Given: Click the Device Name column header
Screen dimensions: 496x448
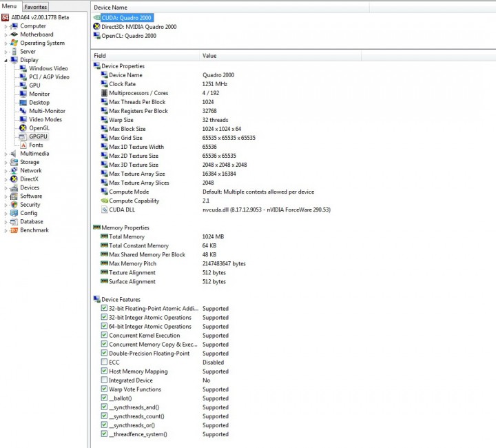Looking at the screenshot, I should pyautogui.click(x=231, y=8).
